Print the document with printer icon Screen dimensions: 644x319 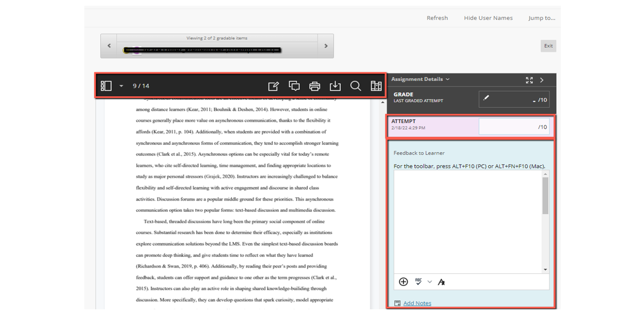click(315, 86)
